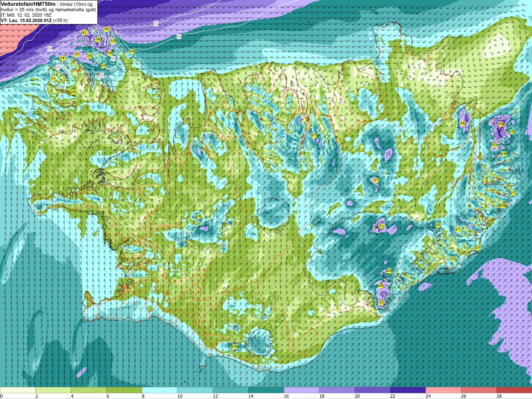Click the yellow 41 gust label
Screen dimensions: 532x399
(x=84, y=32)
